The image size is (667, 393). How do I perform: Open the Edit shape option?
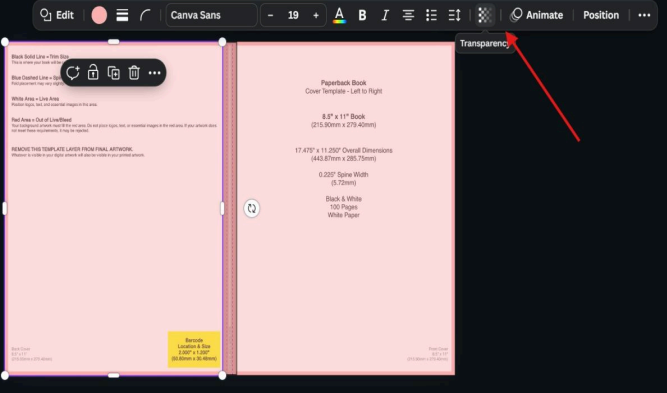pos(57,15)
